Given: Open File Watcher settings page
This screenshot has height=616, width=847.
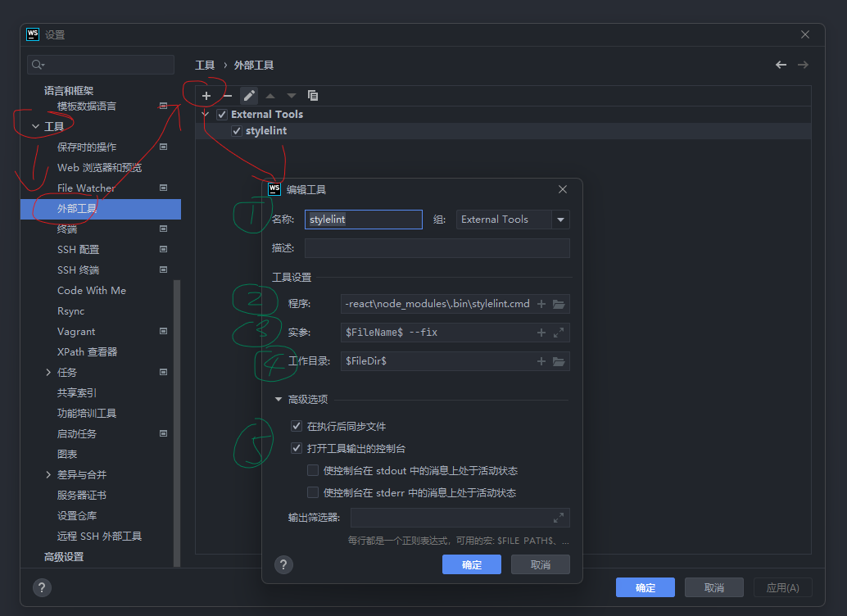Looking at the screenshot, I should coord(86,188).
